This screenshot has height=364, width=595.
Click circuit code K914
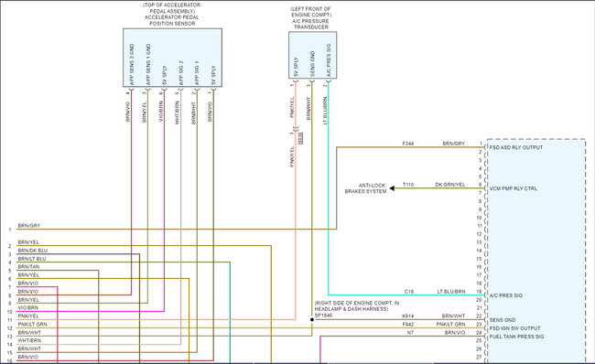(x=408, y=316)
